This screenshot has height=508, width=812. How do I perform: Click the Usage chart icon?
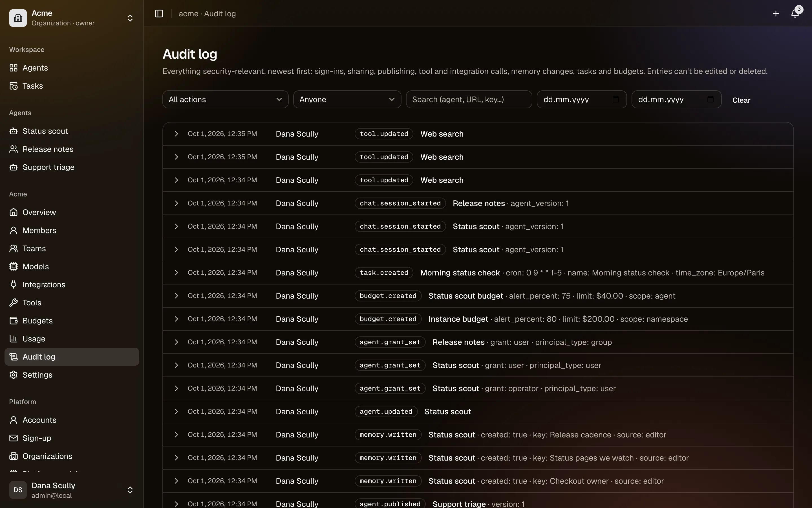[14, 339]
